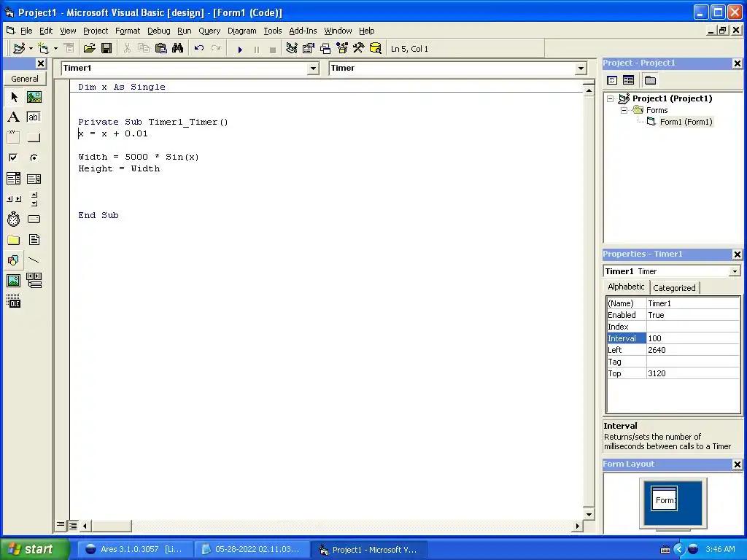Viewport: 747px width, 560px height.
Task: Select the TextBox control tool
Action: tap(34, 117)
